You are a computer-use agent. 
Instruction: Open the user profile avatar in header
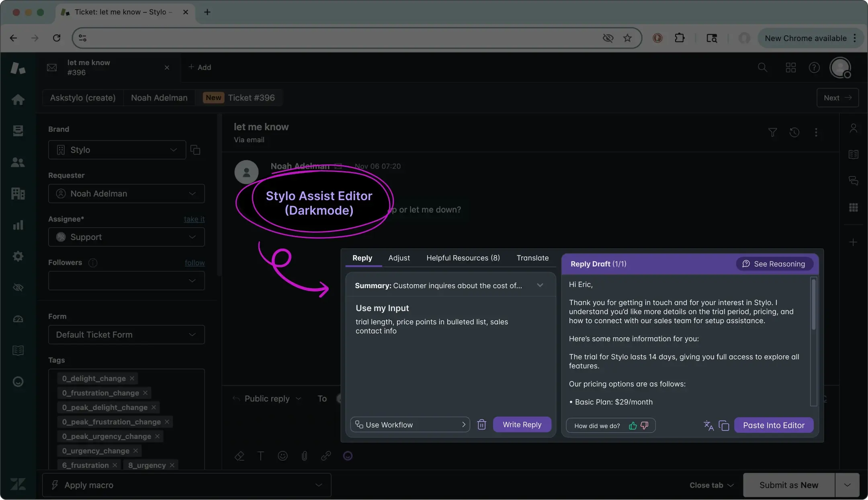[x=840, y=68]
